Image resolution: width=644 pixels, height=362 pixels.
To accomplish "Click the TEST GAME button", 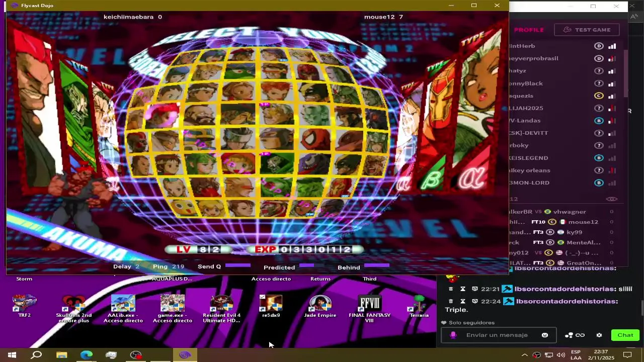I will [x=587, y=30].
